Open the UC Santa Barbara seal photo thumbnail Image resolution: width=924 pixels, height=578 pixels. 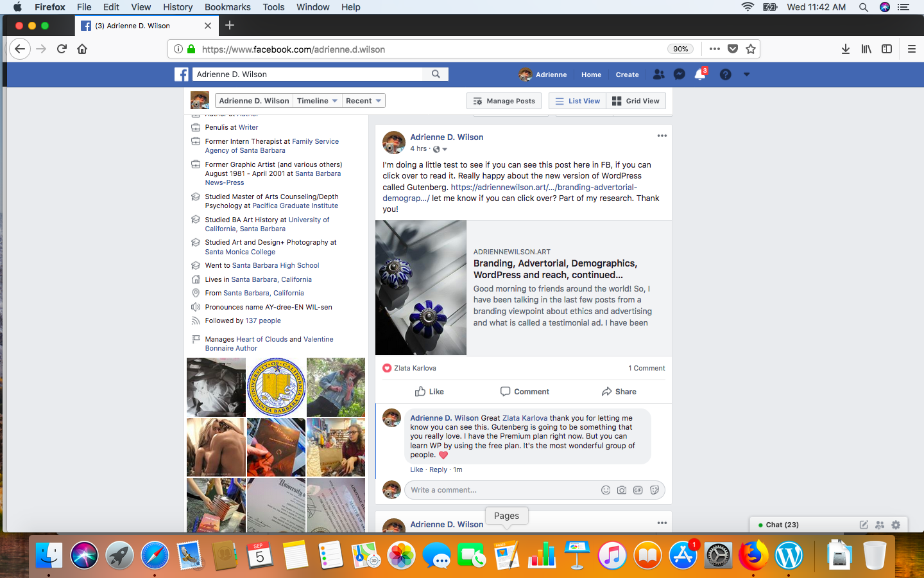[x=276, y=387]
